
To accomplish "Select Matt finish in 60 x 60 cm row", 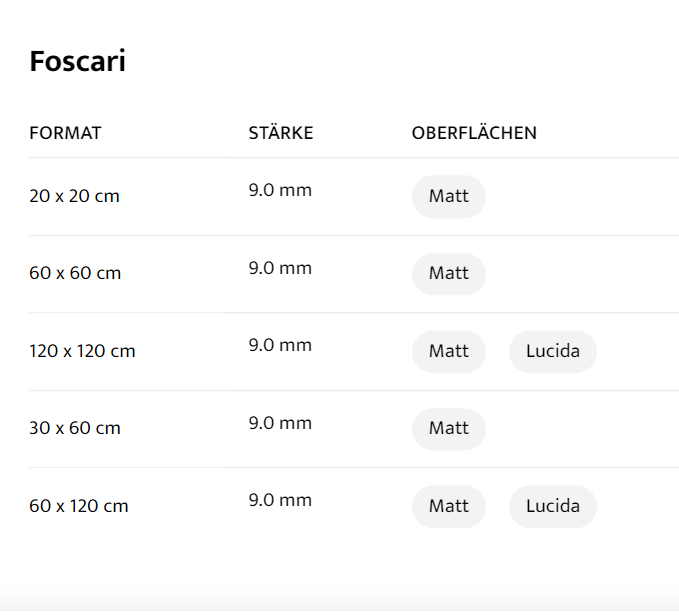I will point(448,273).
